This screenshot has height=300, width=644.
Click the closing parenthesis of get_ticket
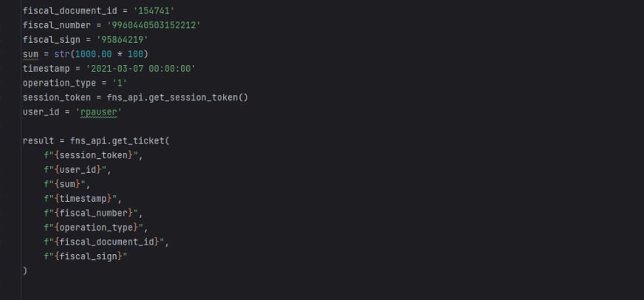pyautogui.click(x=25, y=269)
